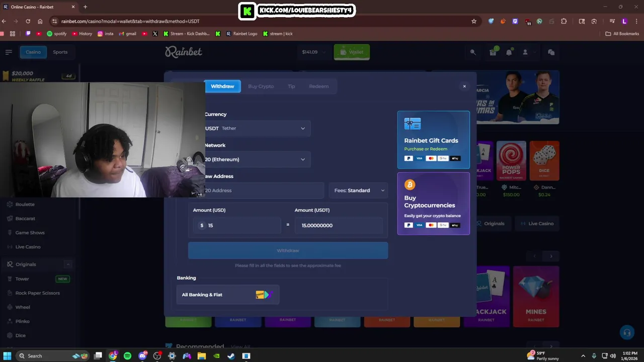Open Dice in the sidebar
Screen dimensions: 644x362
coord(20,335)
